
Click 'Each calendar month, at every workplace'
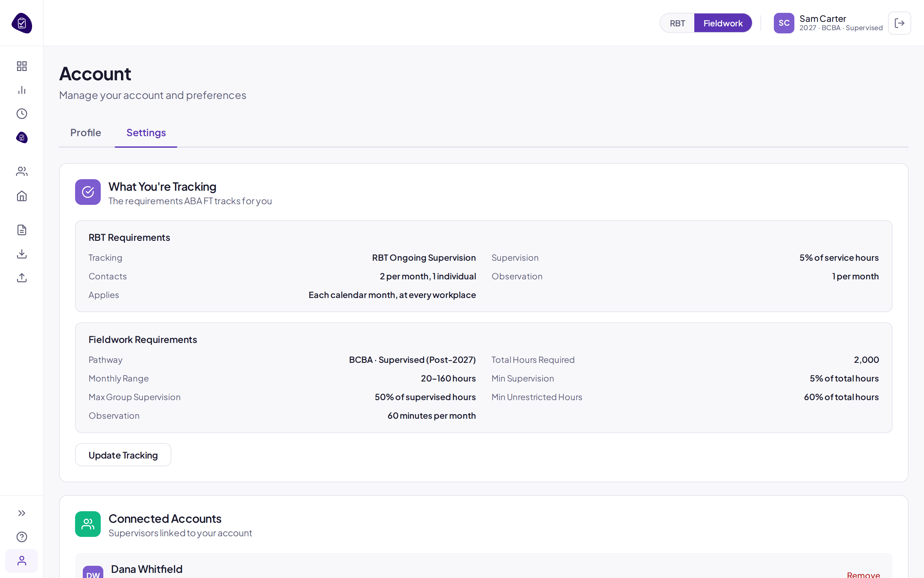tap(392, 295)
